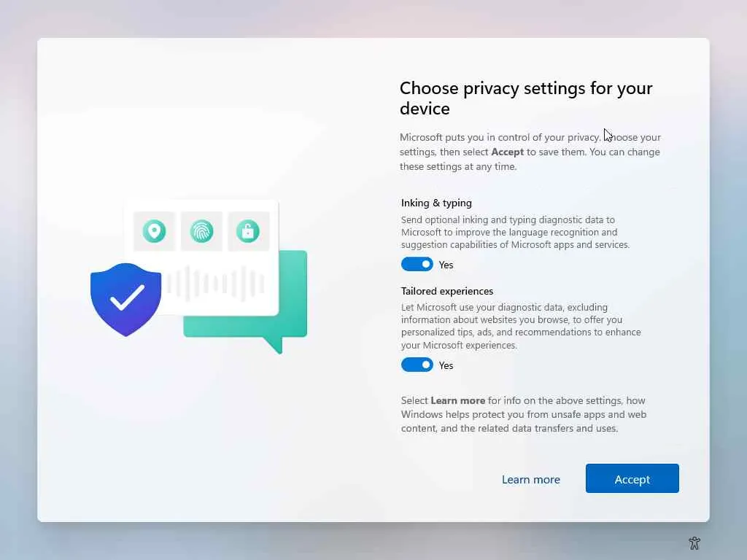Click the audio waveform graphic
747x560 pixels.
click(x=214, y=284)
